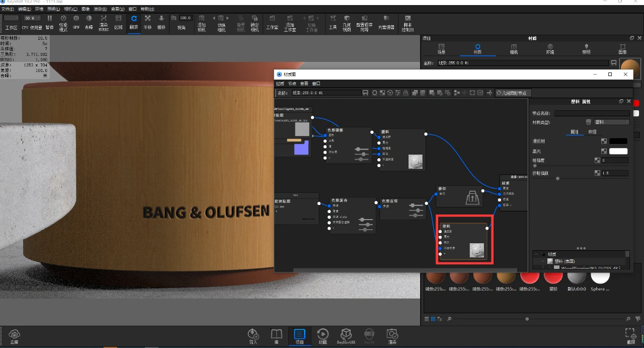Click the black 漫反射 diffuse color swatch
The image size is (644, 348).
point(618,142)
